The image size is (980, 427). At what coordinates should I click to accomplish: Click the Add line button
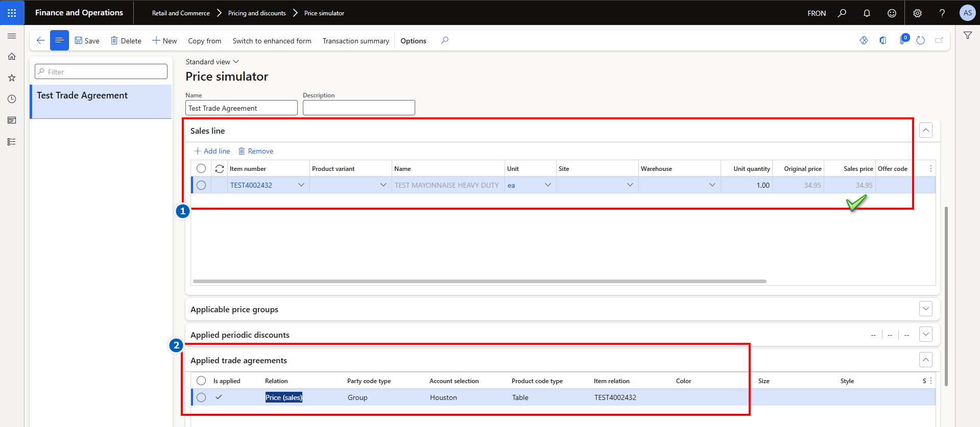pyautogui.click(x=212, y=151)
